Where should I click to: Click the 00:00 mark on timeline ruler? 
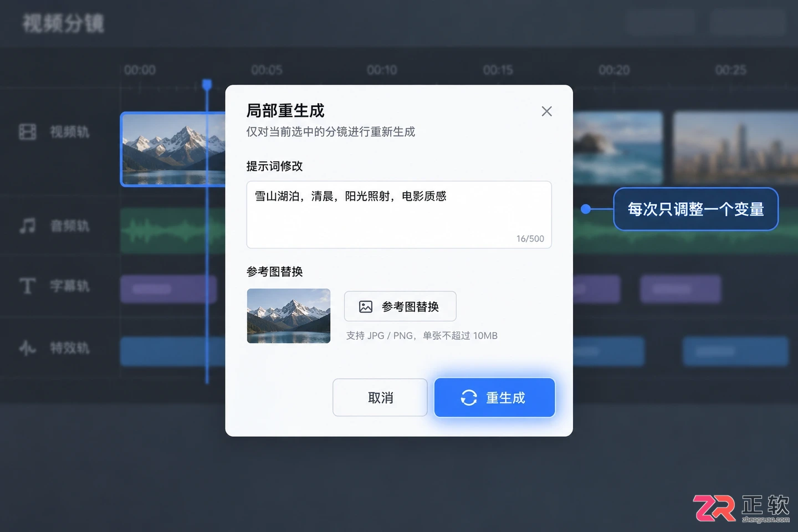click(x=140, y=70)
